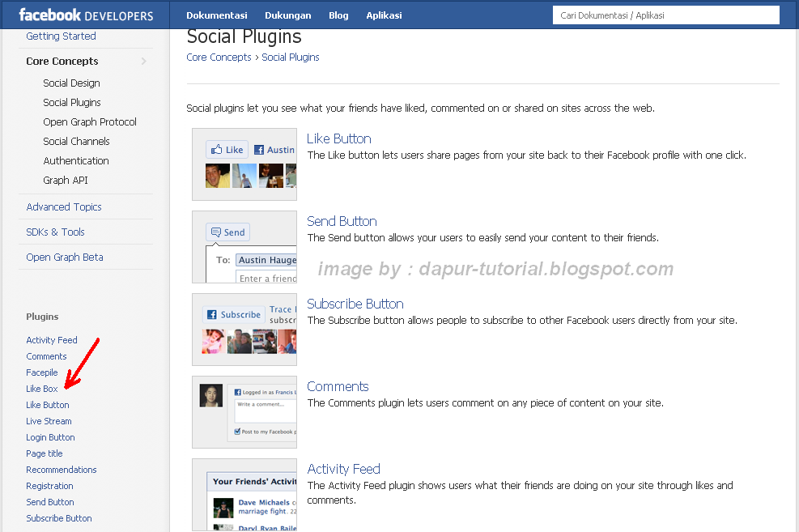Click the thumbs-up Like button in preview
This screenshot has height=532, width=799.
point(227,149)
